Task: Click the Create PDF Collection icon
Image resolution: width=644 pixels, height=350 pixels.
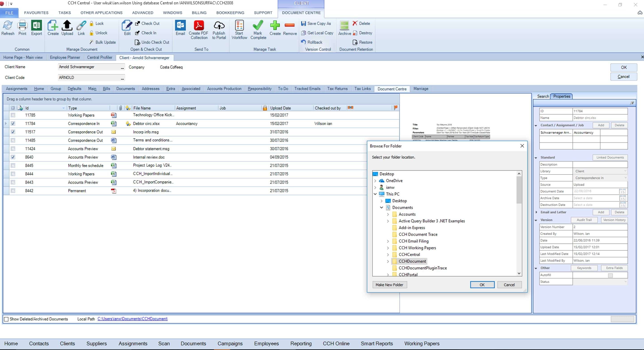Action: point(199,26)
